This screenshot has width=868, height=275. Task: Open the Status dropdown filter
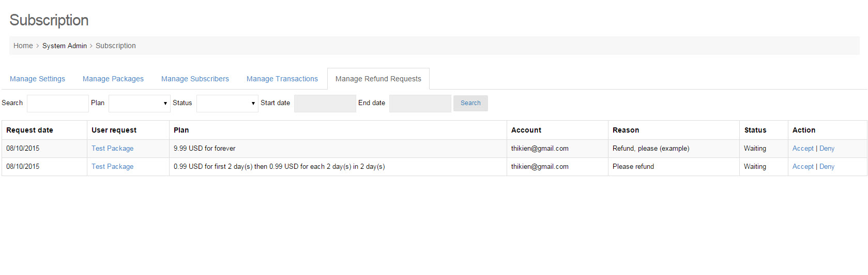(x=227, y=103)
